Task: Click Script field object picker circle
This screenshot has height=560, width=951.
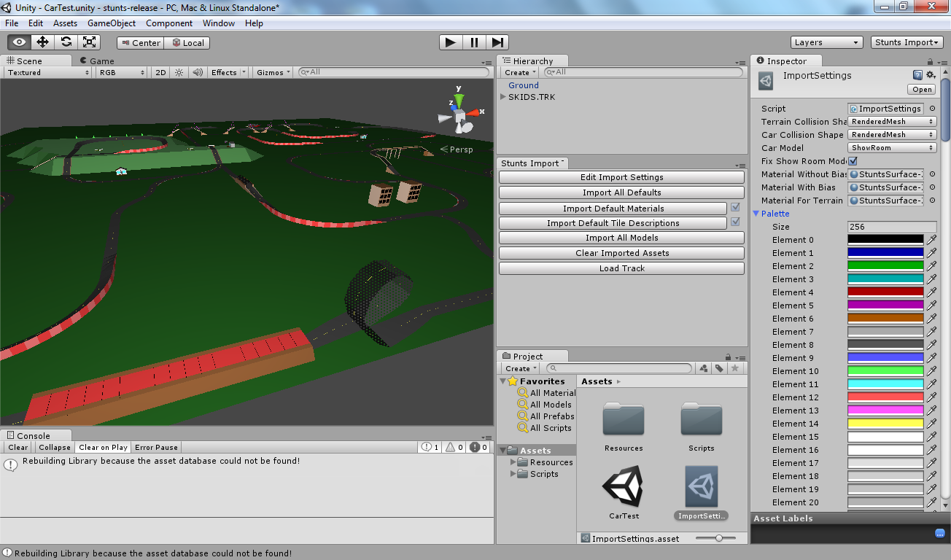Action: (932, 109)
